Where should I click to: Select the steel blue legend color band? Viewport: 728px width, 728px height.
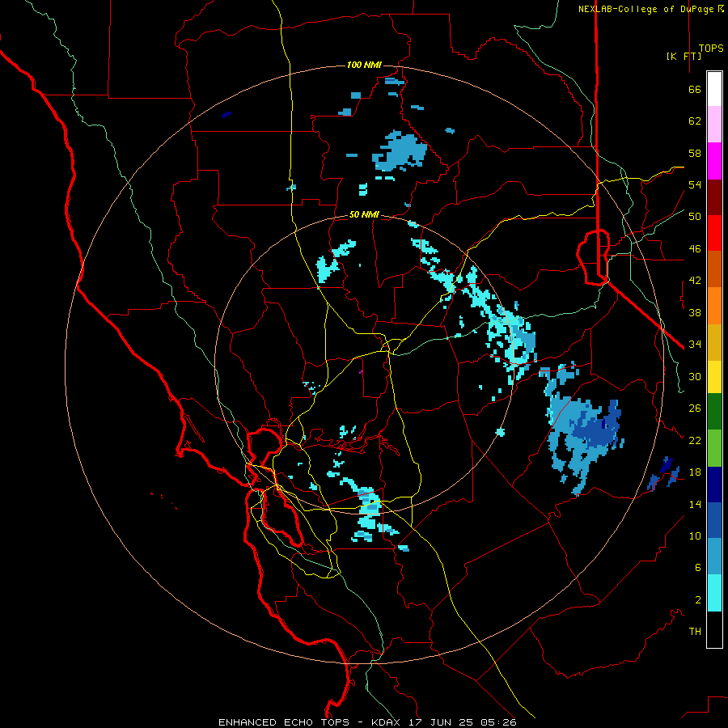tap(714, 557)
